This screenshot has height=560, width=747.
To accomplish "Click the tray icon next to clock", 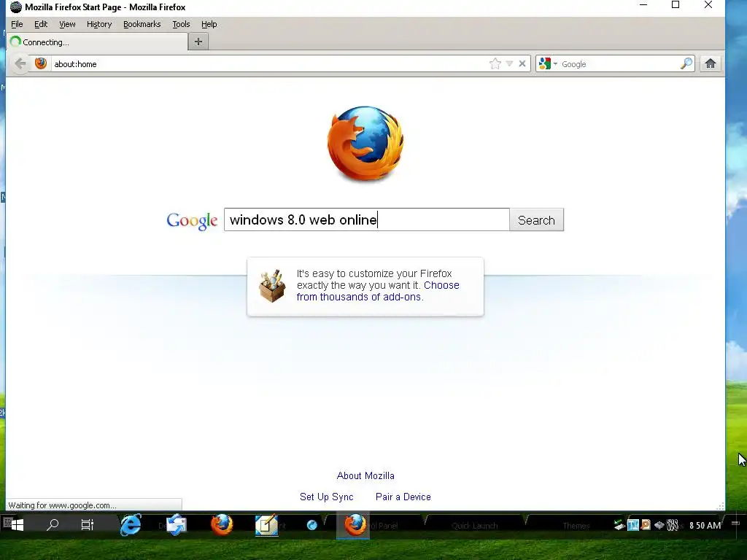I will click(672, 525).
